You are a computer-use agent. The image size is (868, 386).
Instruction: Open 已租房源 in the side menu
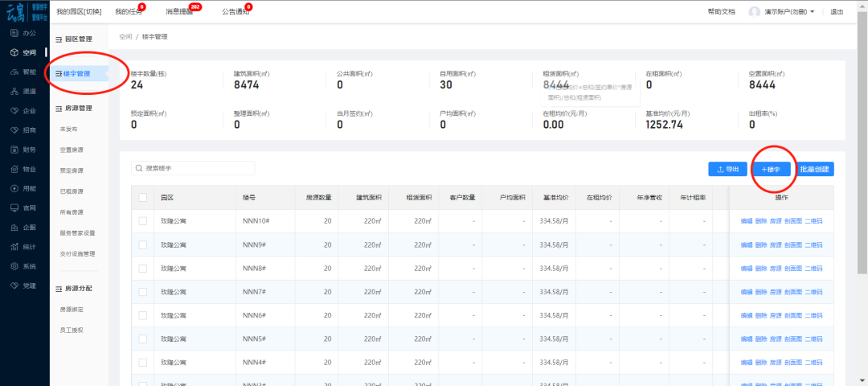[72, 191]
